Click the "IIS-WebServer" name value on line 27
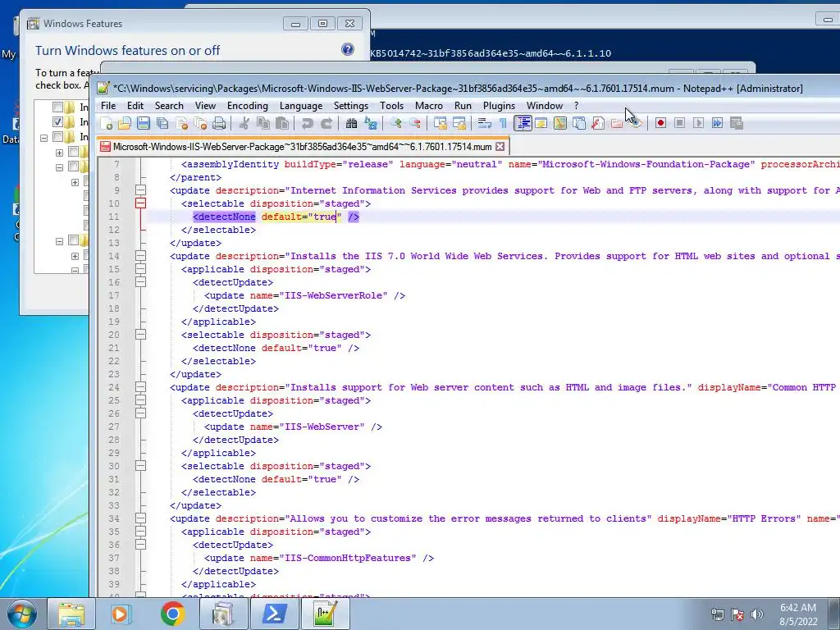The image size is (840, 630). (x=322, y=427)
